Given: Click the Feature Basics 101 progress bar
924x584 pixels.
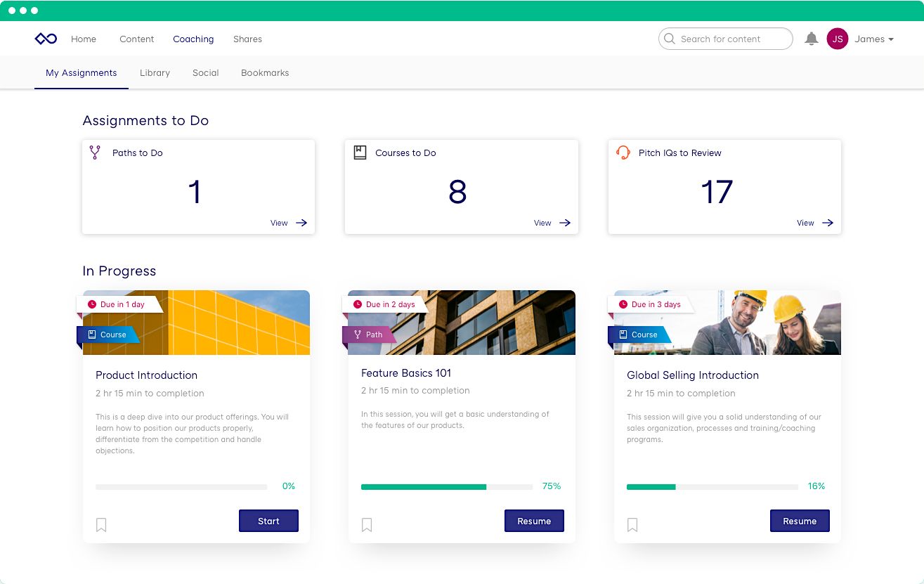Looking at the screenshot, I should click(x=447, y=486).
